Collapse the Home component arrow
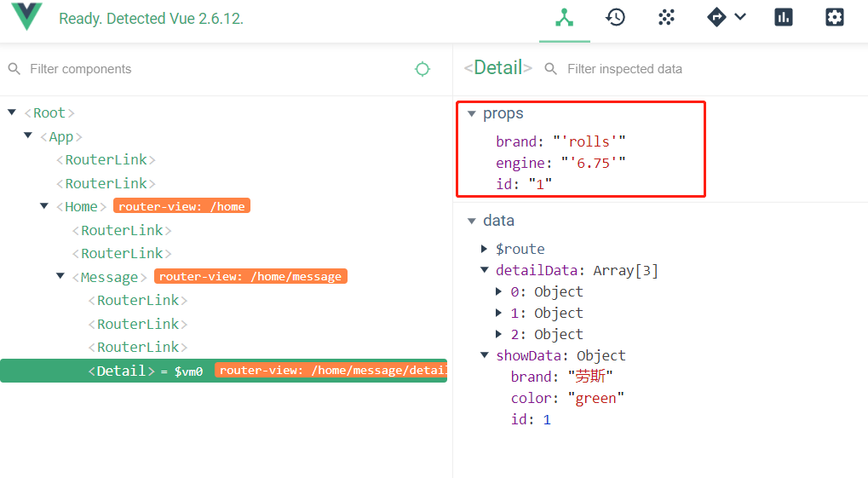 [x=43, y=206]
